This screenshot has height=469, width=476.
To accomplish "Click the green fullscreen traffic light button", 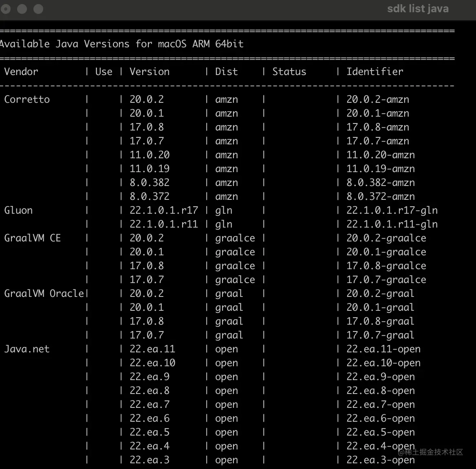I will pyautogui.click(x=38, y=9).
